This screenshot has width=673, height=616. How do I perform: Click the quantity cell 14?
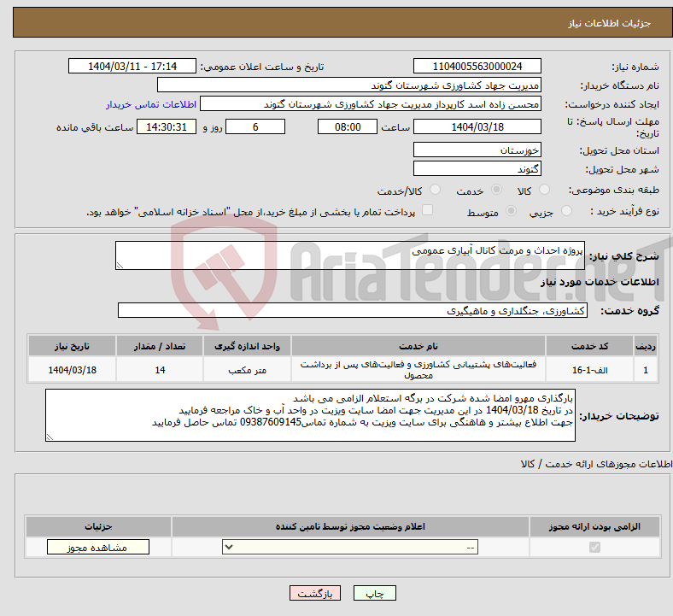click(x=160, y=370)
